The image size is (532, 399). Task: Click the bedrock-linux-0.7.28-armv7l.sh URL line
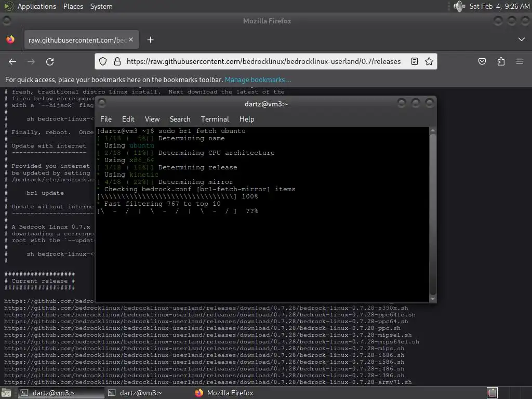(x=208, y=382)
